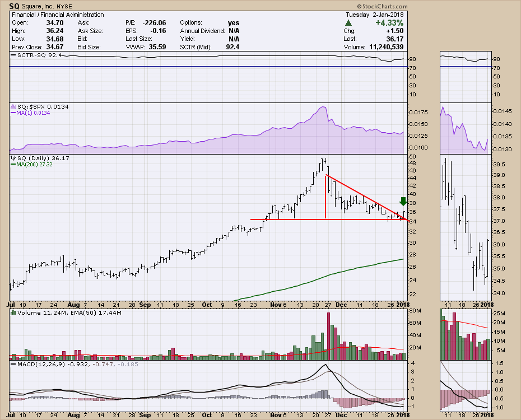The height and width of the screenshot is (420, 521).
Task: Click the date 'Tuesday 2-Jan-2018'
Action: (x=375, y=15)
